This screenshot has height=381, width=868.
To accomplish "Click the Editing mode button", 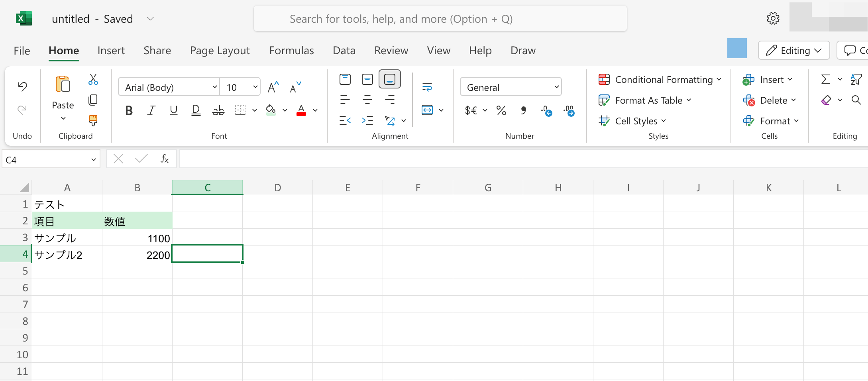I will click(793, 51).
